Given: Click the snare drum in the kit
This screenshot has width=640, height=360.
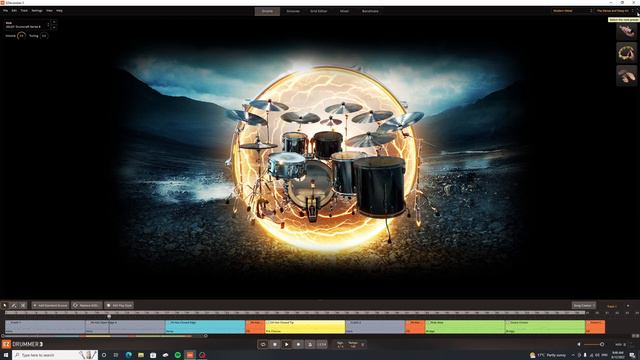Looking at the screenshot, I should (287, 165).
